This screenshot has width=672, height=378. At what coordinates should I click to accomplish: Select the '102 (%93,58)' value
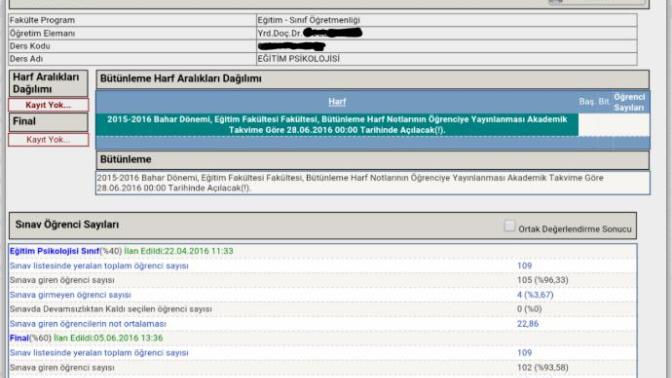coord(543,368)
